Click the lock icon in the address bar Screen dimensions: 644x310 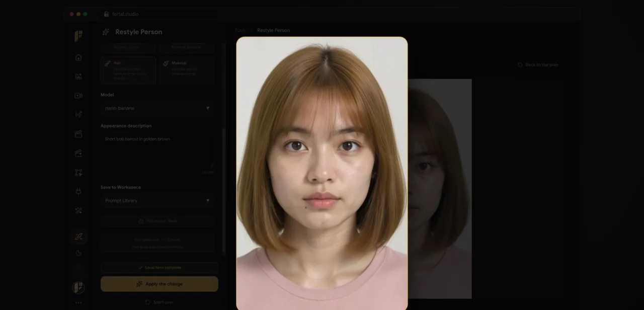coord(106,14)
